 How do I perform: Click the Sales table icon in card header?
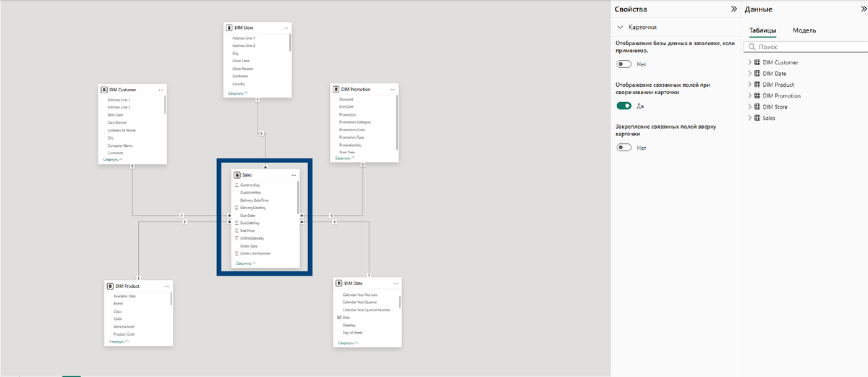[x=238, y=175]
